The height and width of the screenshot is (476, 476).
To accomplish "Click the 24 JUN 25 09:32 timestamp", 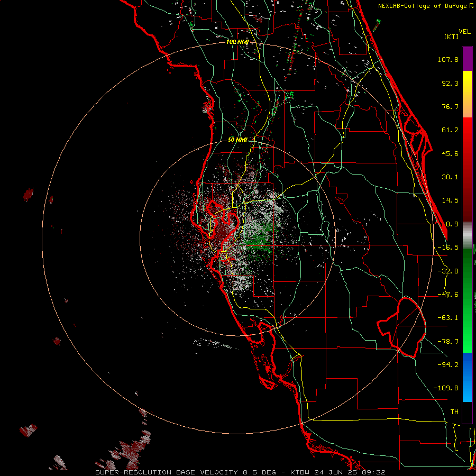I will (349, 472).
